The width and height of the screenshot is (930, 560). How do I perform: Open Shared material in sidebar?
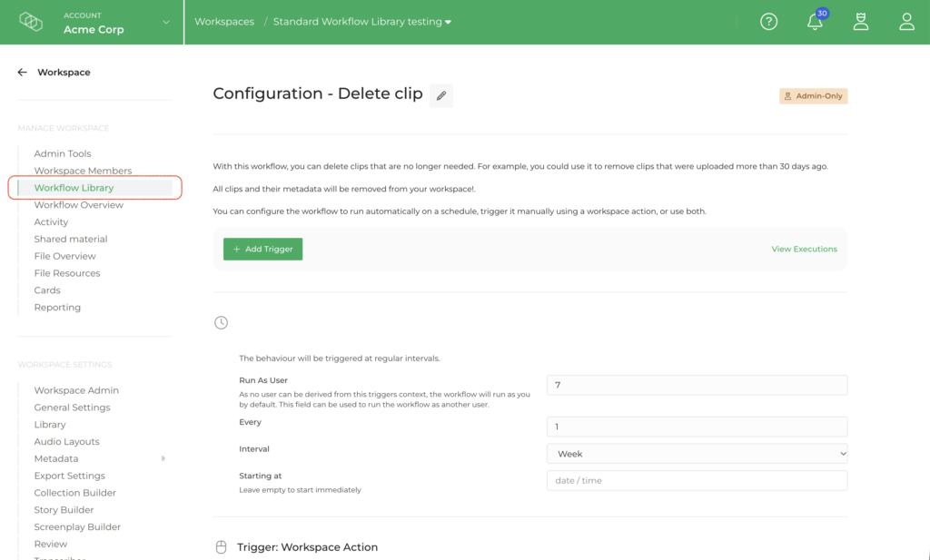(x=71, y=240)
